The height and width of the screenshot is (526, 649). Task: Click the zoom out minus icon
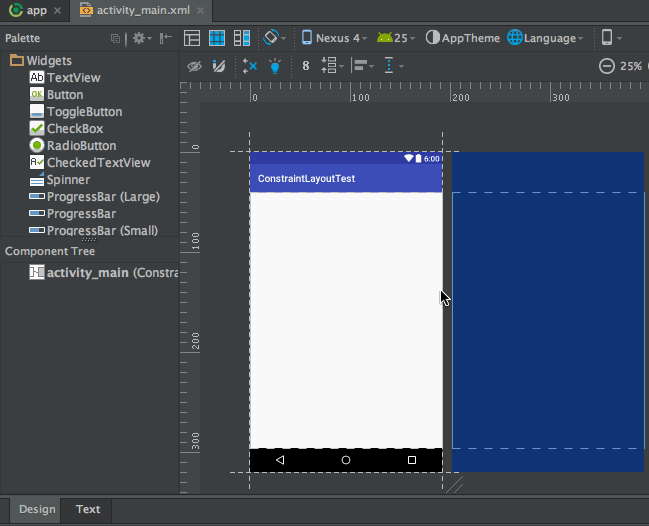606,66
